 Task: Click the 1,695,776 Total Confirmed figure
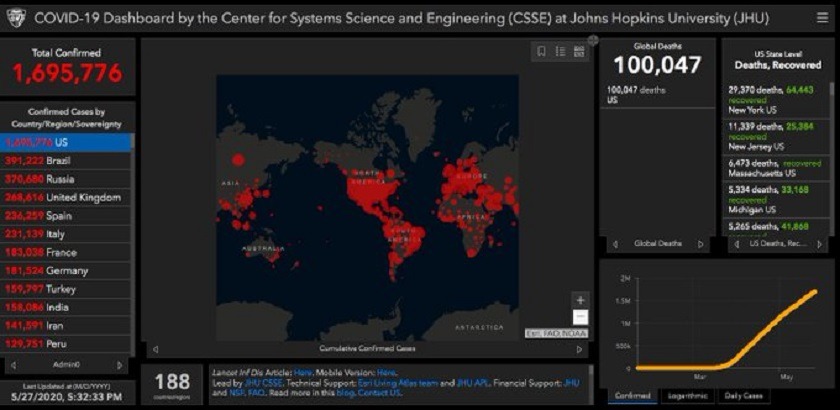68,73
